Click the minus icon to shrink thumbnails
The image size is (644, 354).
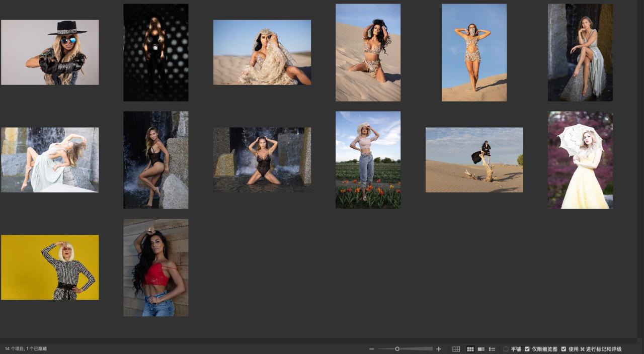pos(372,349)
